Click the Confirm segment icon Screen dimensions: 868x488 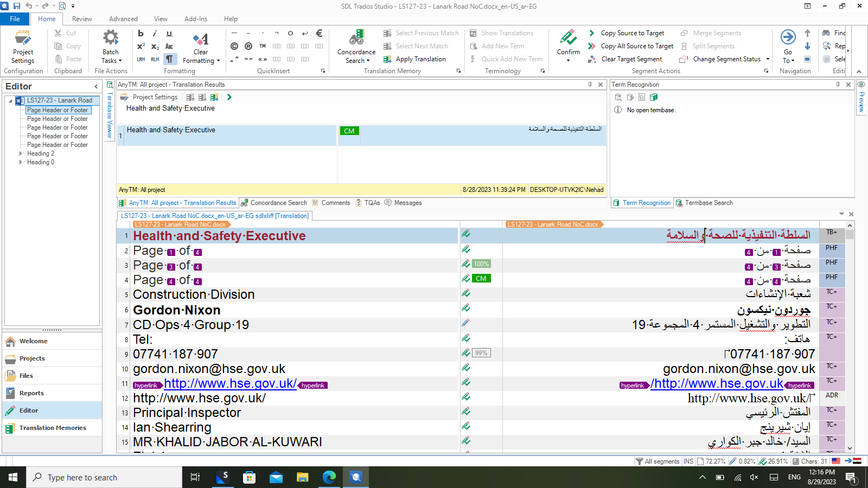pyautogui.click(x=569, y=38)
